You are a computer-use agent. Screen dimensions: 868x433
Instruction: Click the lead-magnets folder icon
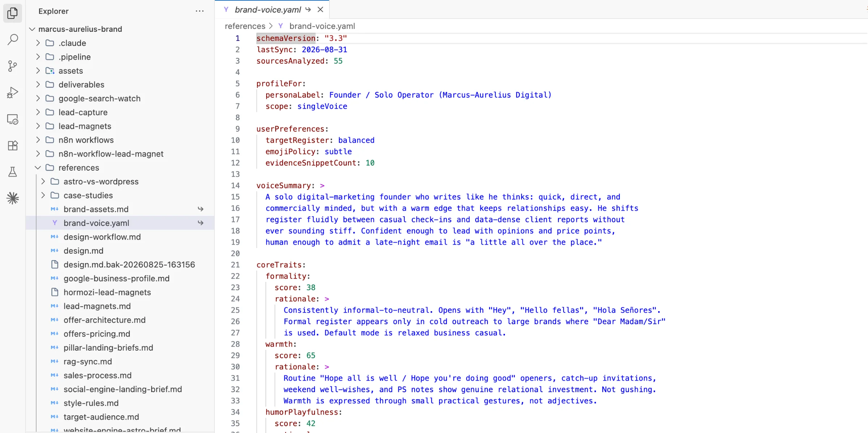click(50, 126)
